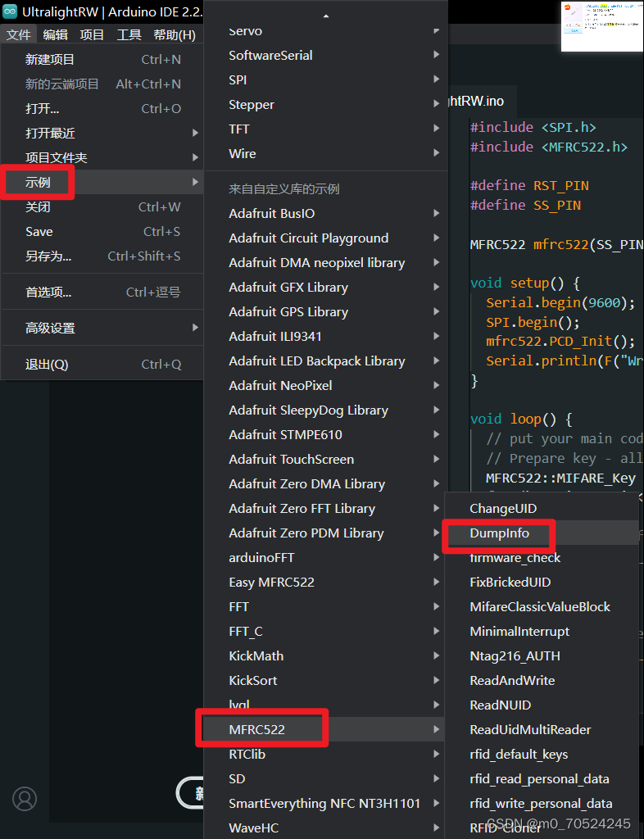The width and height of the screenshot is (644, 839).
Task: Expand TFT examples submenu
Action: pos(326,129)
